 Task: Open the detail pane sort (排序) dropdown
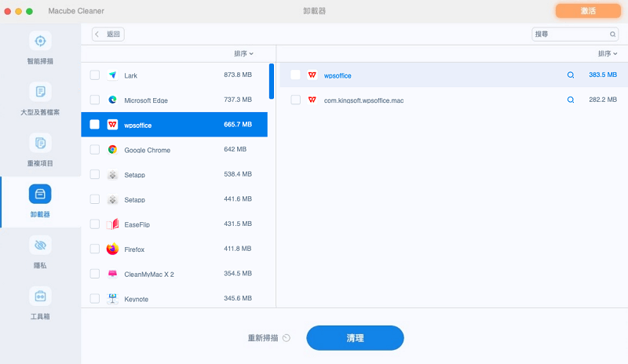pos(608,53)
